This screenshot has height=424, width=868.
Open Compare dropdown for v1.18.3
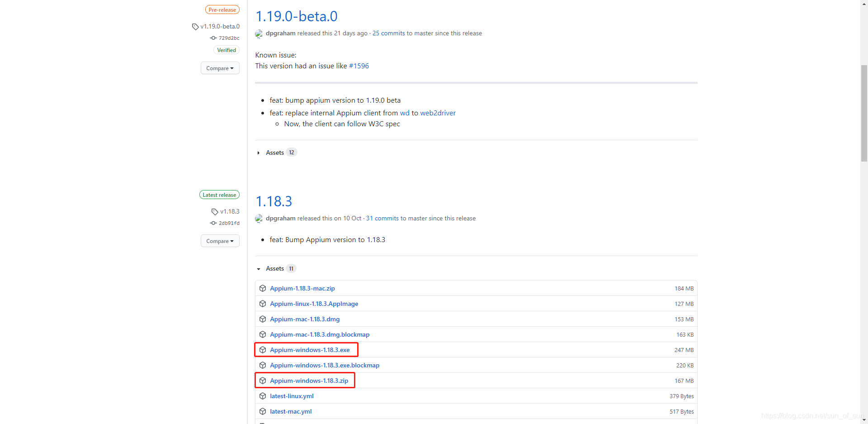[x=220, y=241]
